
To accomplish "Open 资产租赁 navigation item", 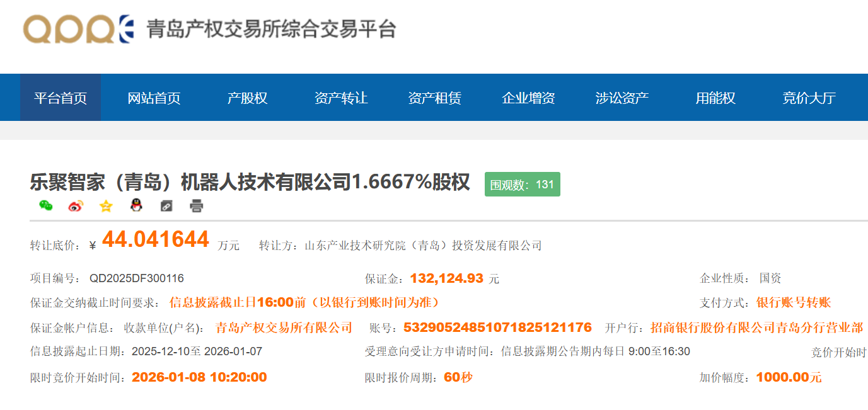I will click(435, 98).
